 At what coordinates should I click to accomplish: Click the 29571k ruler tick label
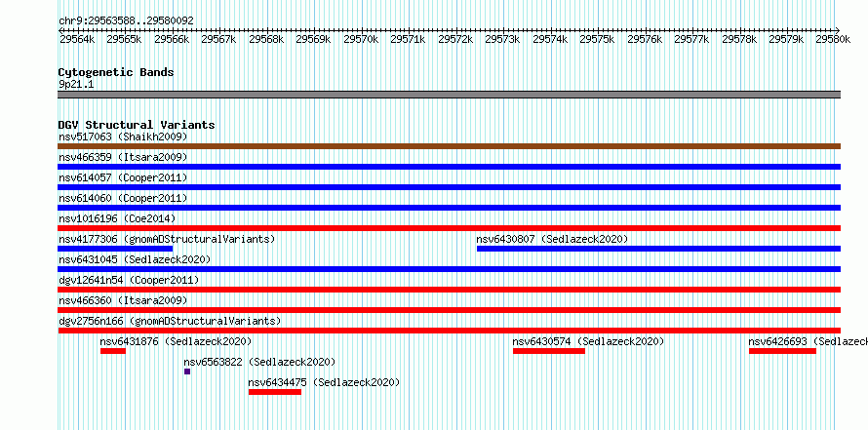[408, 39]
